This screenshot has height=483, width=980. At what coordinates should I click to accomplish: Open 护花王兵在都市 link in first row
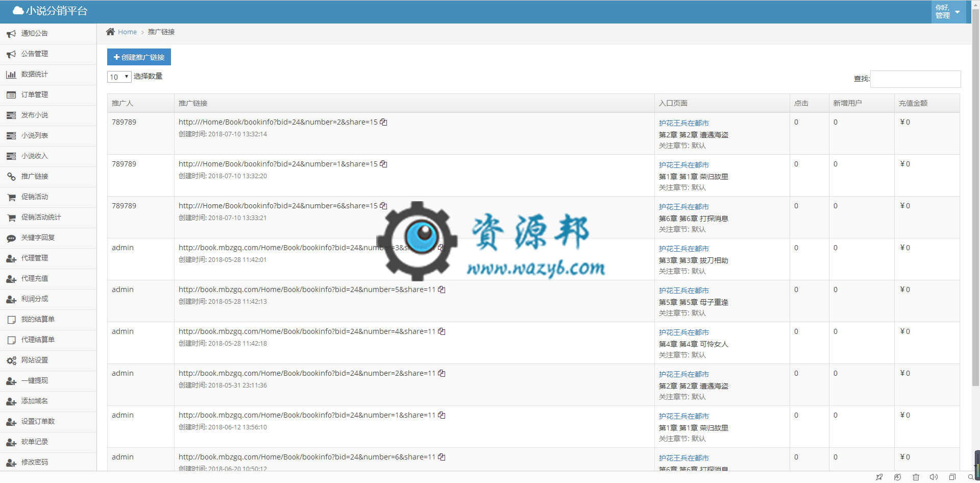tap(683, 123)
